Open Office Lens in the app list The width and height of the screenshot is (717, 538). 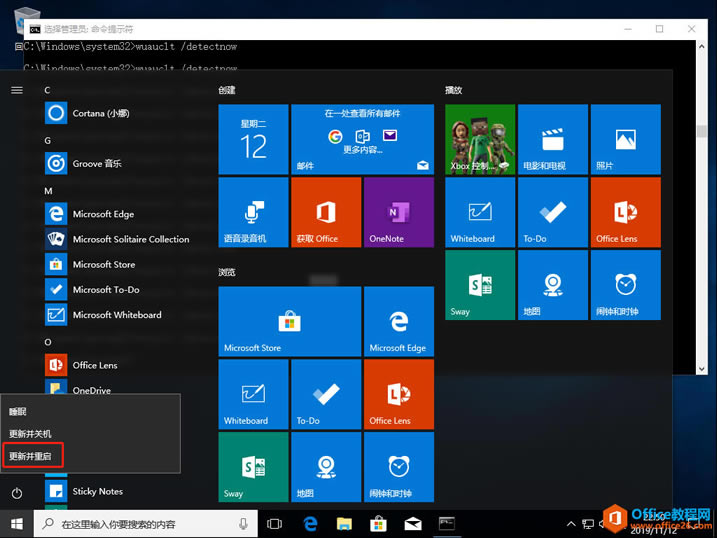coord(81,365)
